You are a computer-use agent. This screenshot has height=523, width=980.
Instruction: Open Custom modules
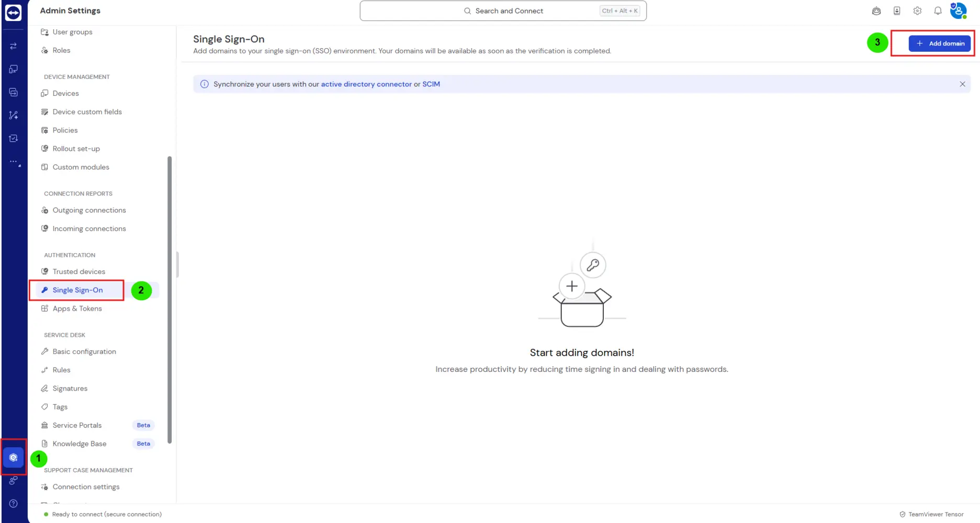point(81,167)
